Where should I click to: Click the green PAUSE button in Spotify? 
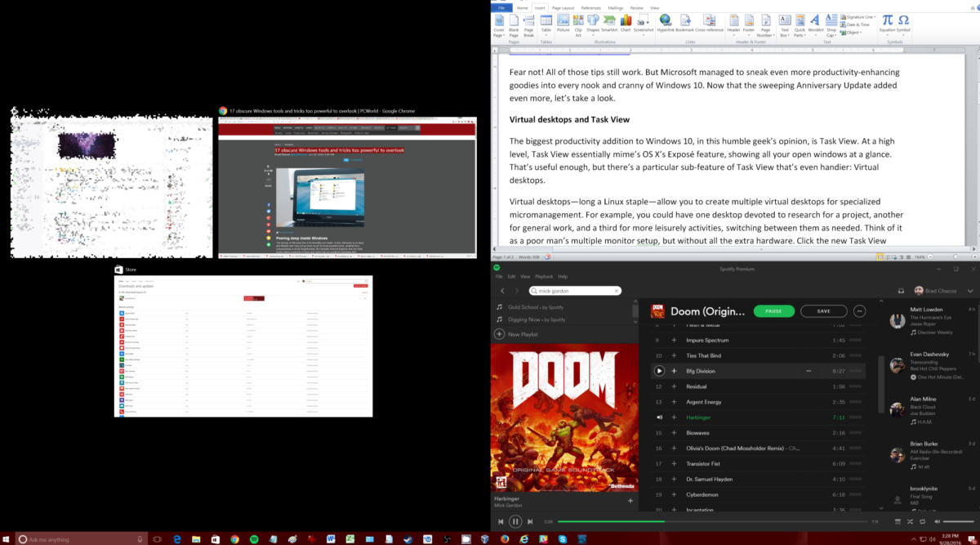(773, 311)
